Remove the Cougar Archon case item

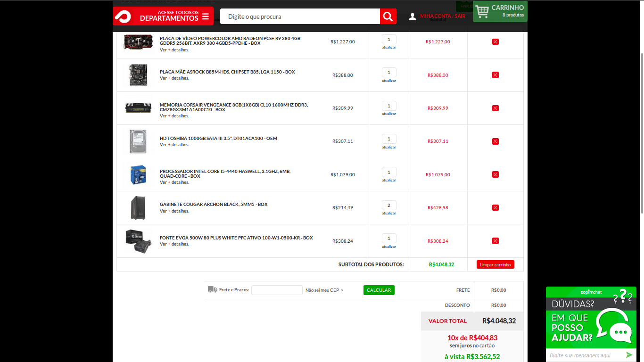tap(495, 208)
